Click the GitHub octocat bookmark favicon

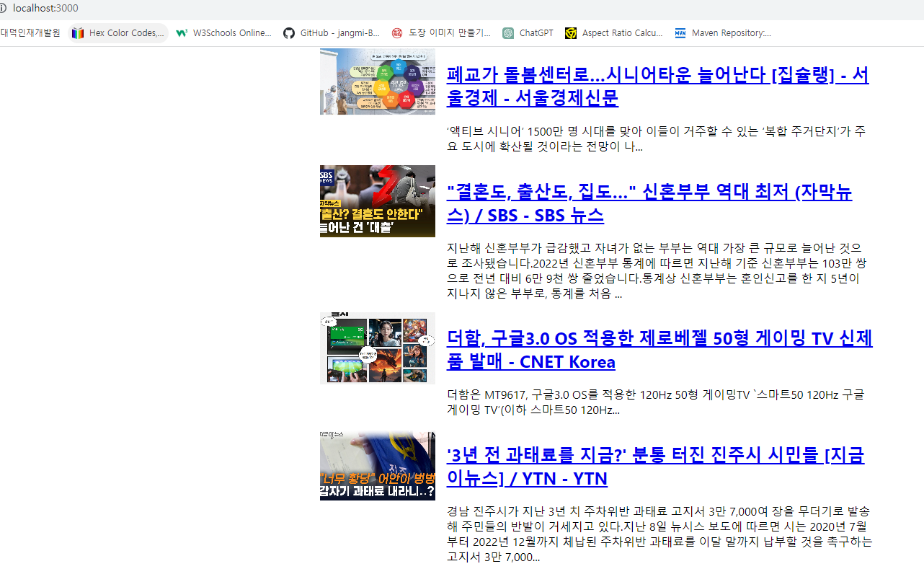point(289,33)
